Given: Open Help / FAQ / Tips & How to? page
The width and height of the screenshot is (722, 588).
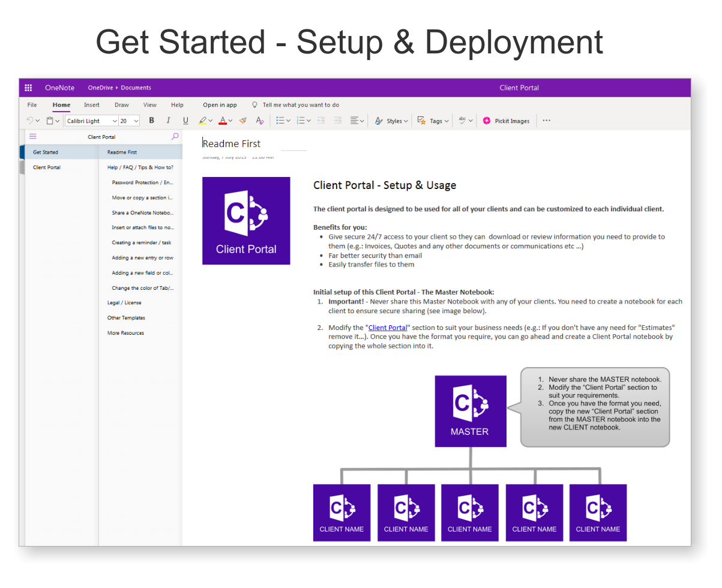Looking at the screenshot, I should pyautogui.click(x=140, y=167).
